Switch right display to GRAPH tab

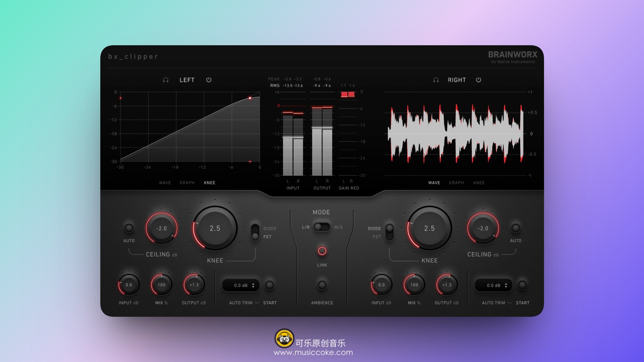[x=456, y=183]
